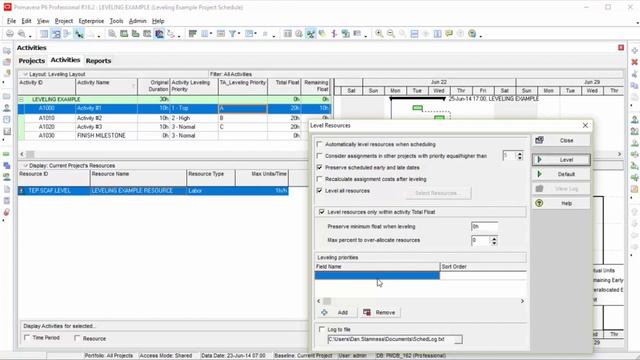
Task: Show the Activity Table layout icon
Action: click(44, 34)
